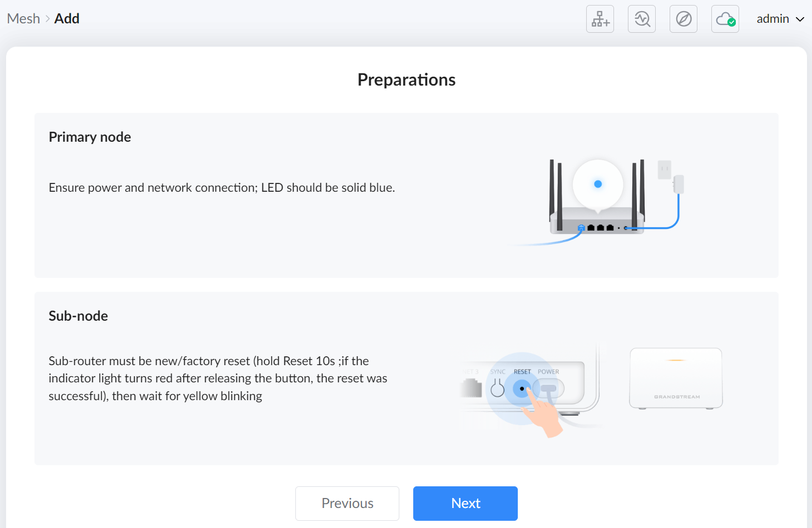Click the add network topology icon
Viewport: 812px width, 528px height.
[x=600, y=19]
